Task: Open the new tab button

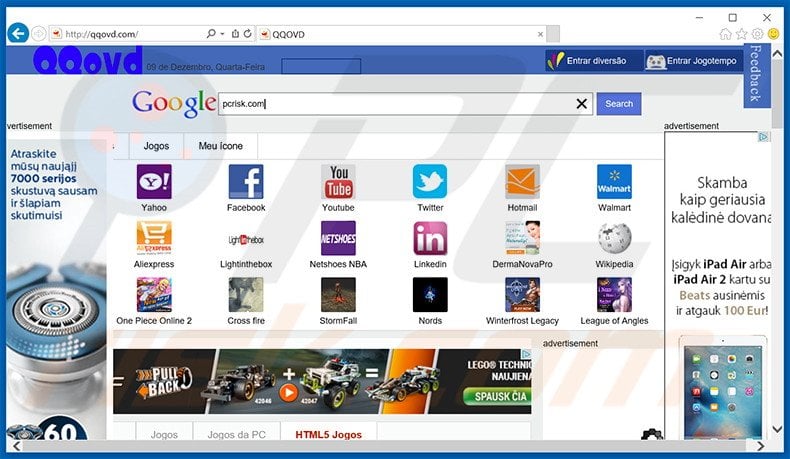Action: [553, 34]
